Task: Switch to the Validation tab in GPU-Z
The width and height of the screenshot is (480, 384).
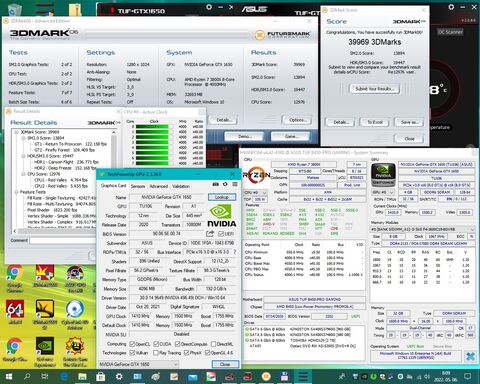Action: coord(181,186)
